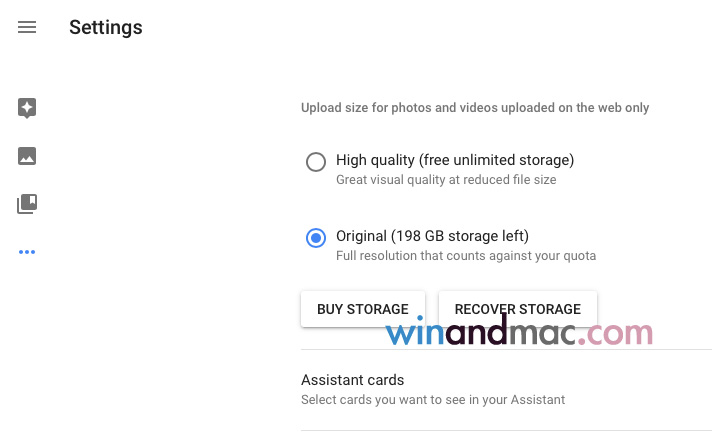Go to Assistant via sidebar sparkle icon

click(x=27, y=108)
